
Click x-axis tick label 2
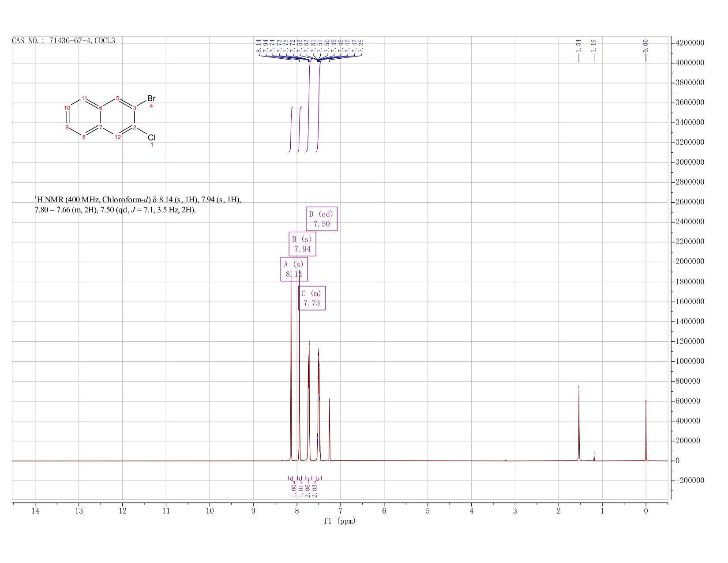point(559,511)
